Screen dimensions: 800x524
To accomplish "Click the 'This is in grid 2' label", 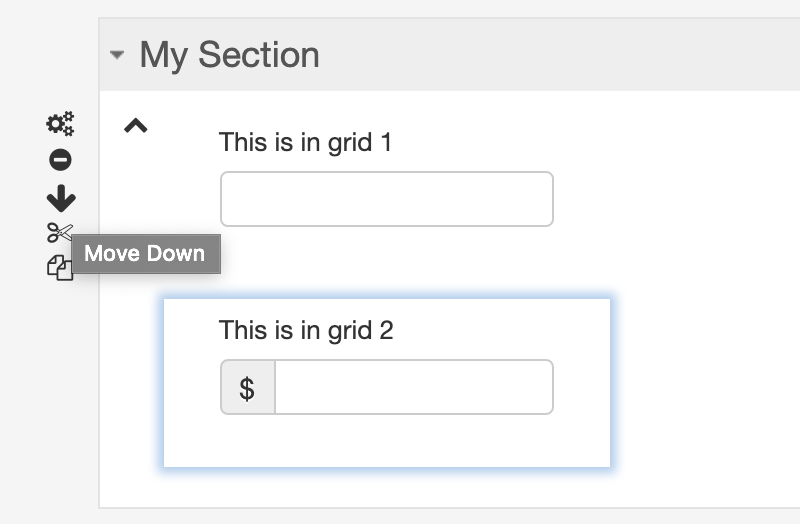I will tap(306, 330).
